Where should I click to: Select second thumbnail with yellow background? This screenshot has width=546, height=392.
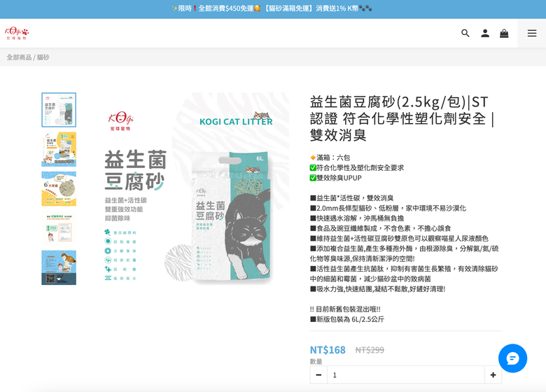[x=59, y=149]
